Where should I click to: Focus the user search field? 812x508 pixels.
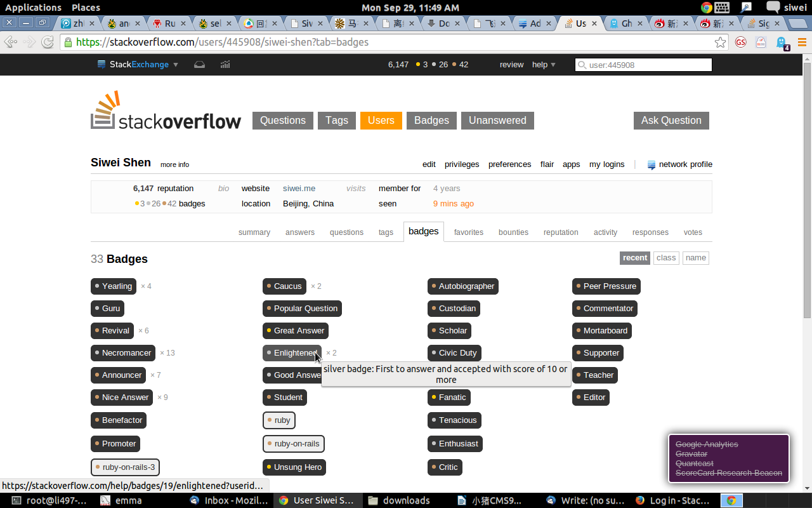click(x=648, y=65)
